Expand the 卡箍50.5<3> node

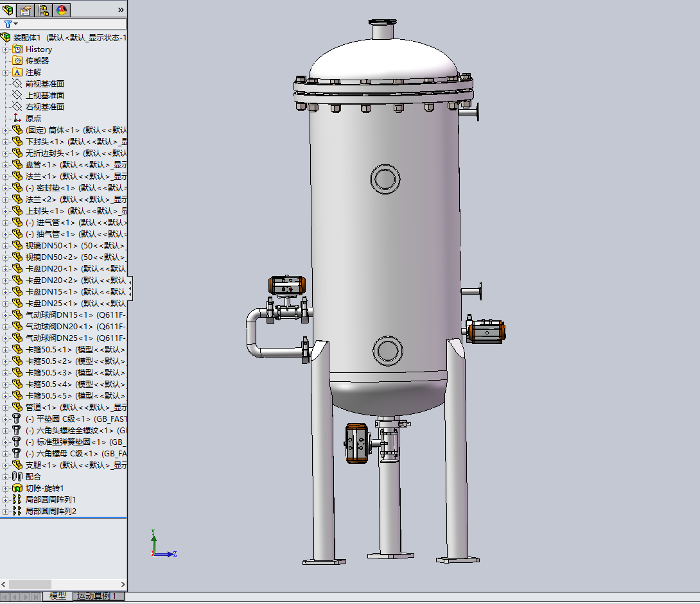tap(5, 373)
